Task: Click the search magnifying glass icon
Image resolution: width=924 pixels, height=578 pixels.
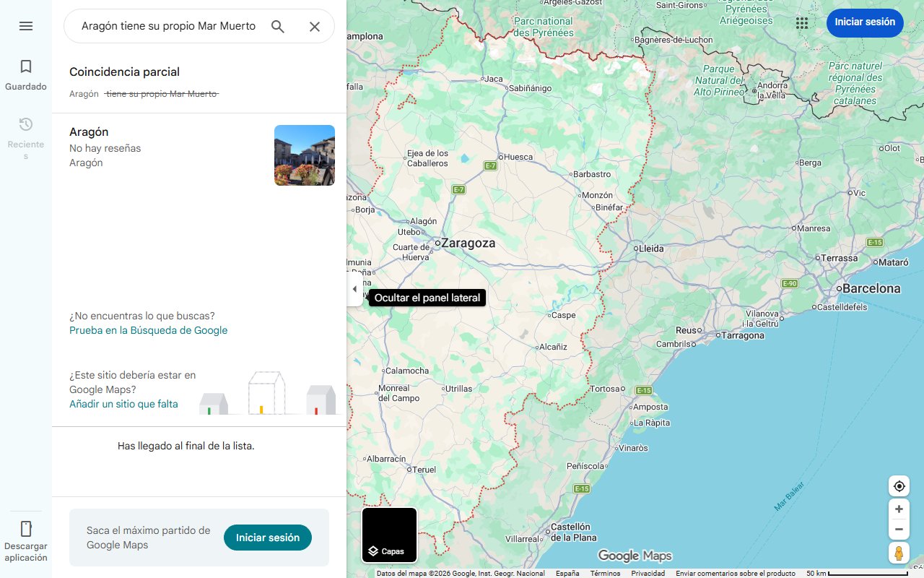Action: pos(277,26)
